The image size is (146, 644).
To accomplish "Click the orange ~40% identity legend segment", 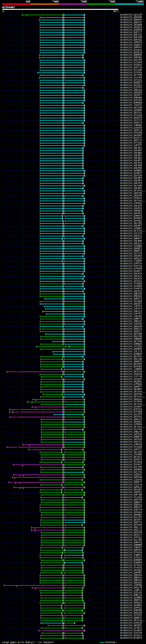I will (x=45, y=4).
